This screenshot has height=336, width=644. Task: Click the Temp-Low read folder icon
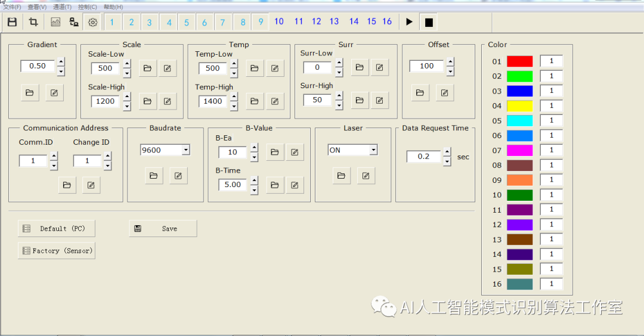pos(255,68)
